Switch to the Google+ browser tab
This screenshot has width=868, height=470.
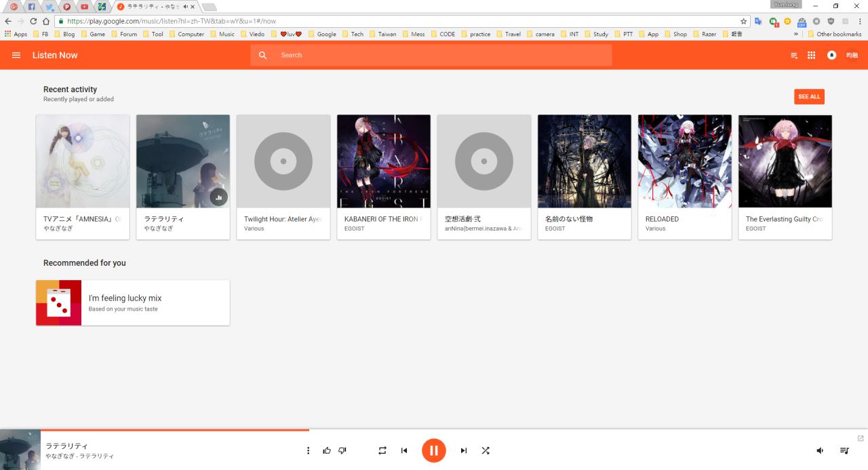[14, 7]
